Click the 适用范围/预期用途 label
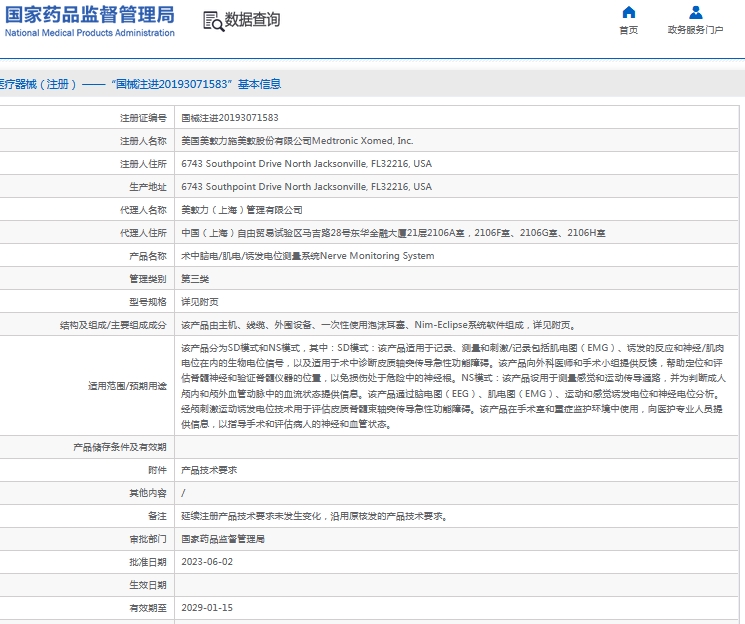This screenshot has width=745, height=624. pos(127,386)
